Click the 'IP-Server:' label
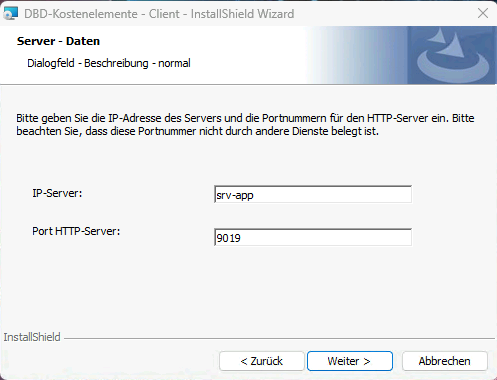 [57, 193]
